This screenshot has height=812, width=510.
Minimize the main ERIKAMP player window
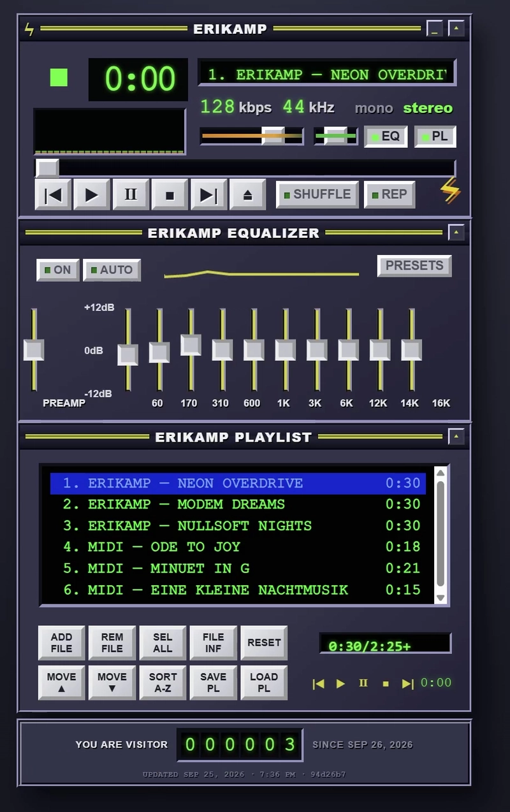click(x=434, y=28)
